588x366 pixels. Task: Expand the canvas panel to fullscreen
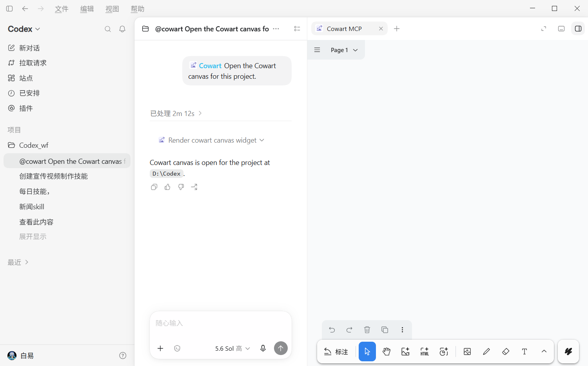point(544,29)
